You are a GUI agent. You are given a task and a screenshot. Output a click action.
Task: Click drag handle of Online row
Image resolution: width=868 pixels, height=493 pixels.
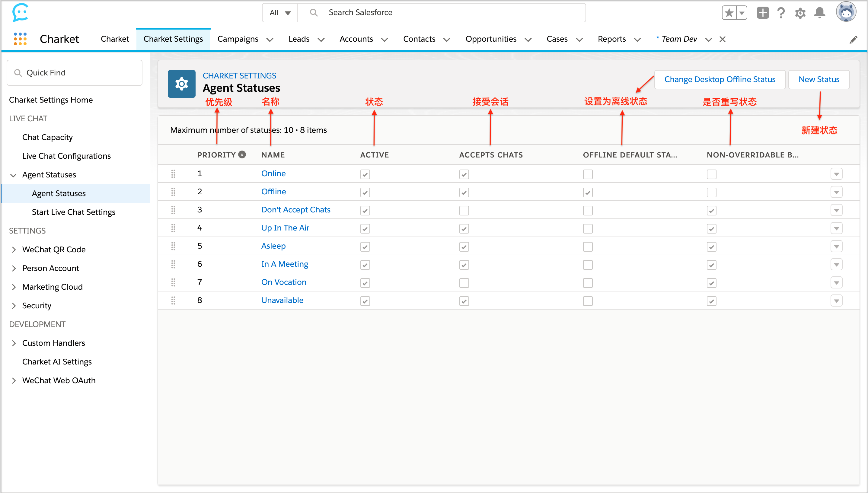point(173,174)
